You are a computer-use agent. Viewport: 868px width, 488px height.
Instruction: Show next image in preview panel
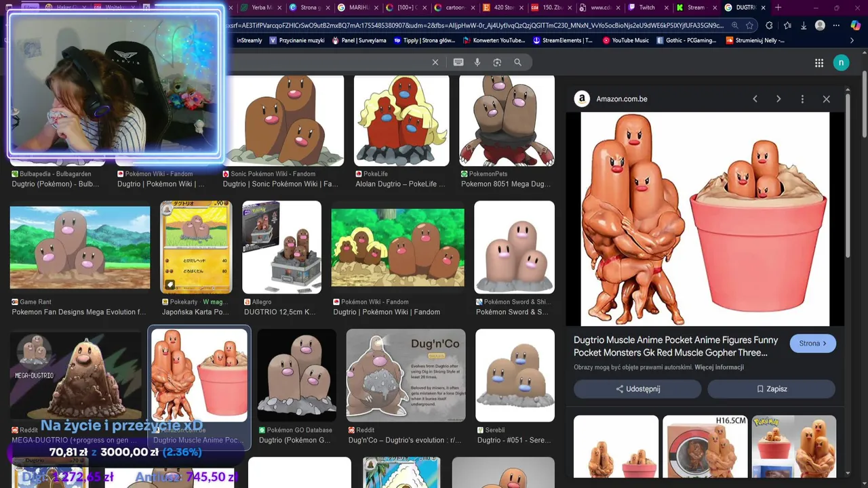778,99
